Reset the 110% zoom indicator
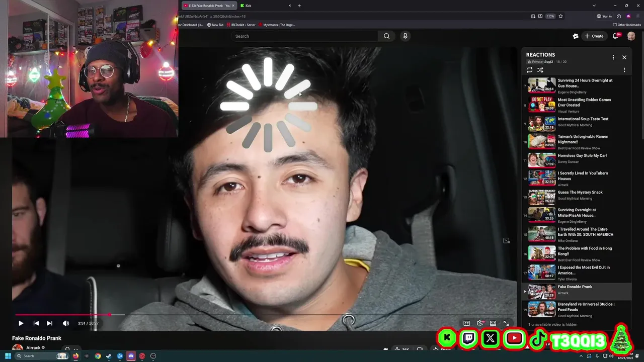 pyautogui.click(x=550, y=16)
